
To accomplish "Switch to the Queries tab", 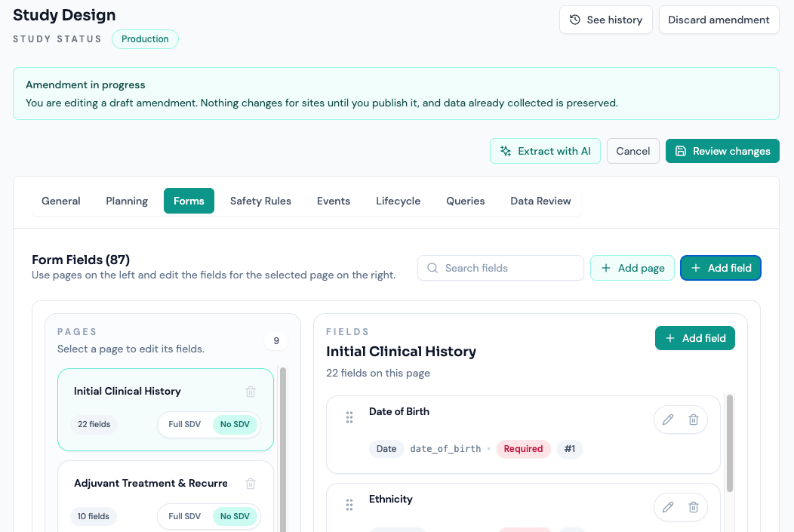I will (466, 201).
